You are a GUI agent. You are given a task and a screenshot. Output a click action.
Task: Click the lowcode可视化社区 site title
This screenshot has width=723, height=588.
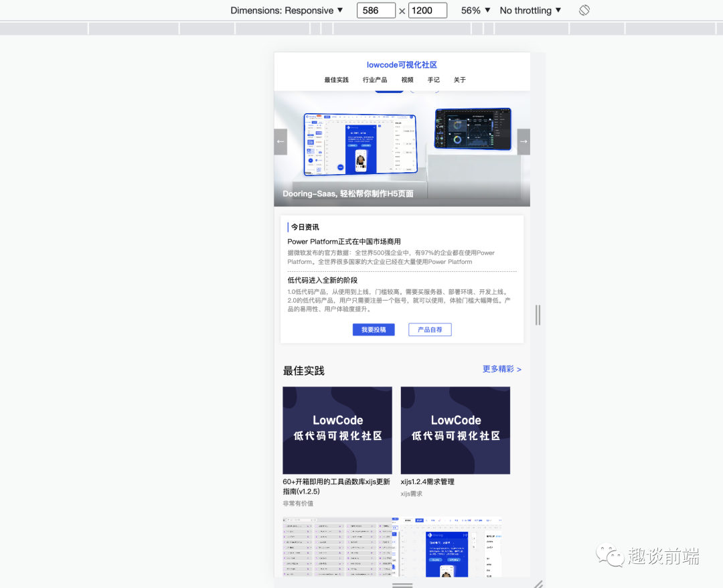coord(402,65)
